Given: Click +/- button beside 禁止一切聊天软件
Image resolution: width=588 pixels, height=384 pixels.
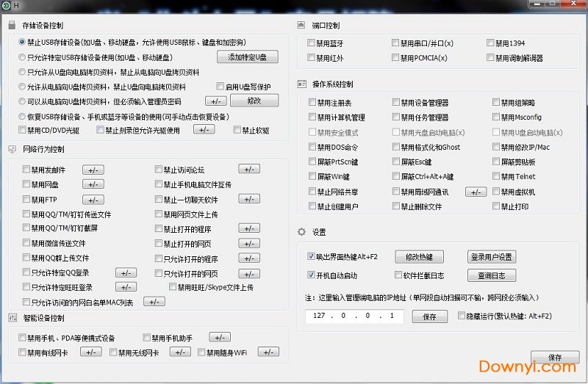Looking at the screenshot, I should point(249,199).
